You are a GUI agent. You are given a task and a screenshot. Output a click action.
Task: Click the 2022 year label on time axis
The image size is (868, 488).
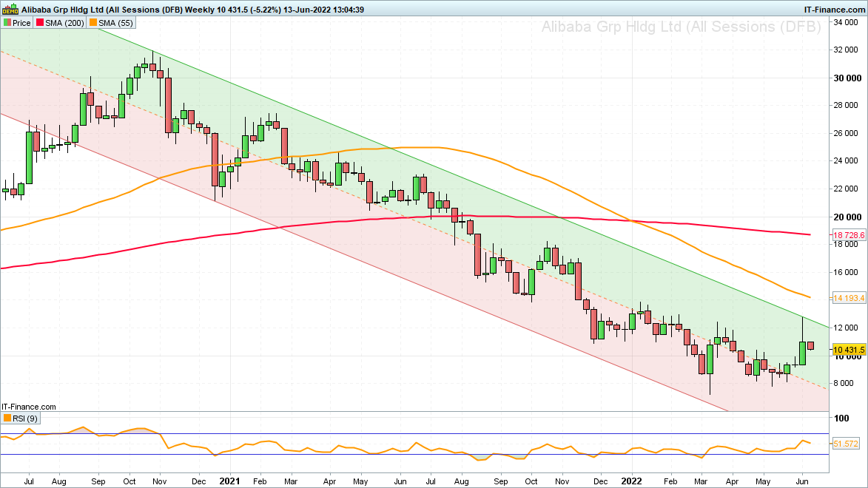pyautogui.click(x=632, y=481)
